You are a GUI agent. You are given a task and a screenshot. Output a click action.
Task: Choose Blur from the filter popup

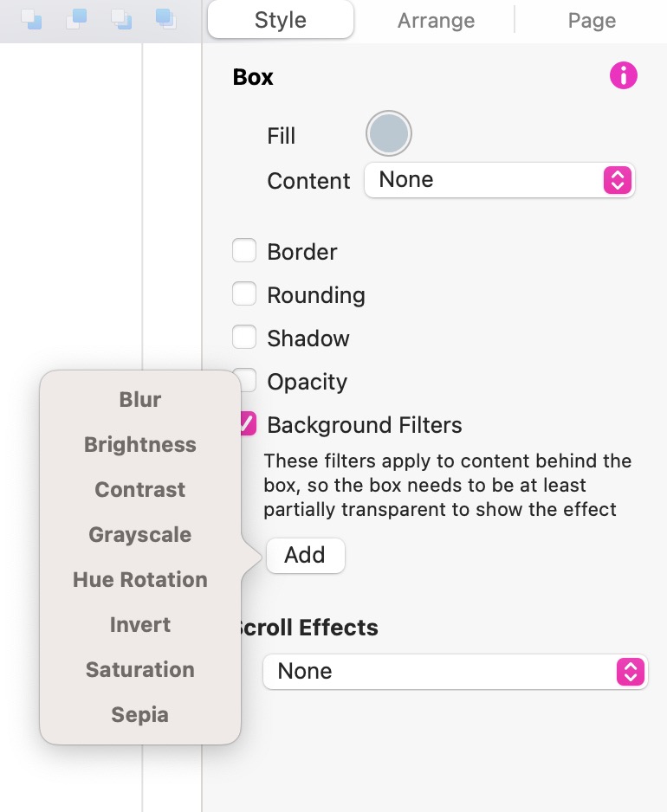(140, 400)
